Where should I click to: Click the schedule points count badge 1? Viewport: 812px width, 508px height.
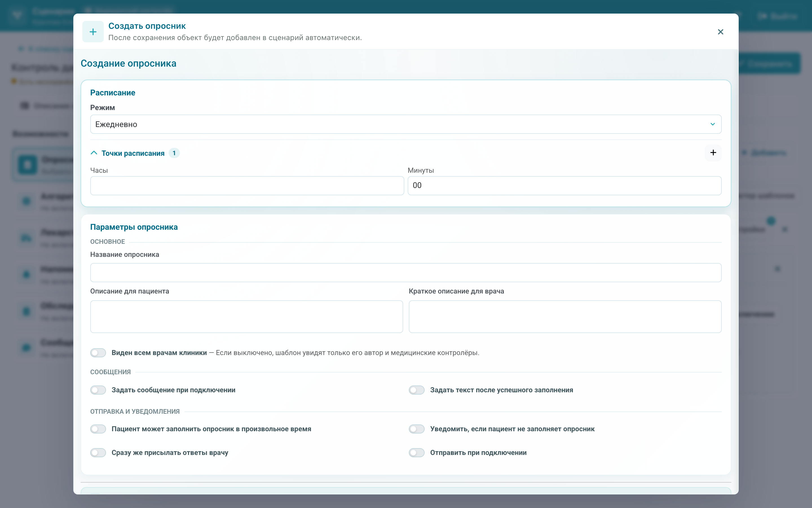pyautogui.click(x=174, y=153)
